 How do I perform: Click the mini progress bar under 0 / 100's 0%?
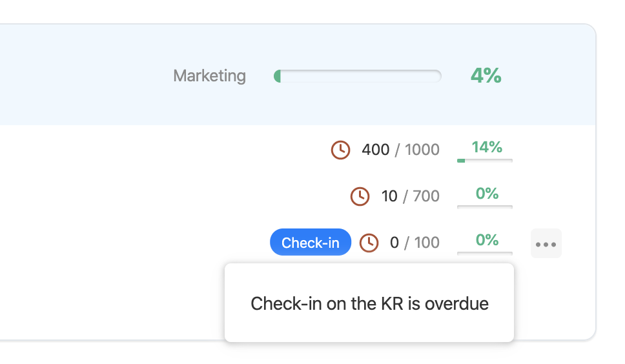pyautogui.click(x=484, y=253)
